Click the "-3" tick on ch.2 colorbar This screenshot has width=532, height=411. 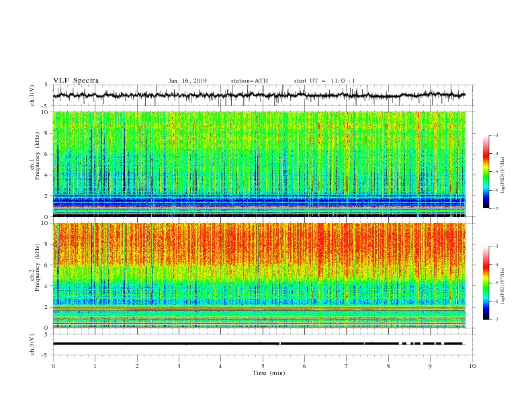tap(495, 246)
